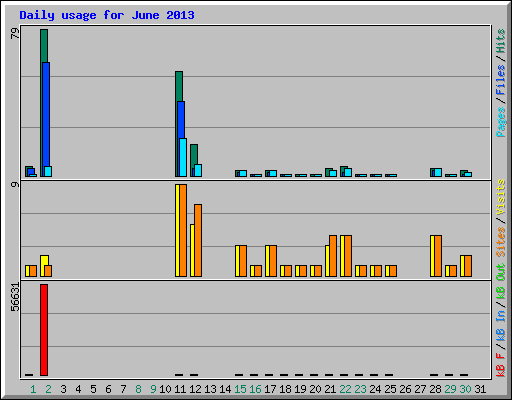Click the y-axis value 9

click(x=15, y=184)
